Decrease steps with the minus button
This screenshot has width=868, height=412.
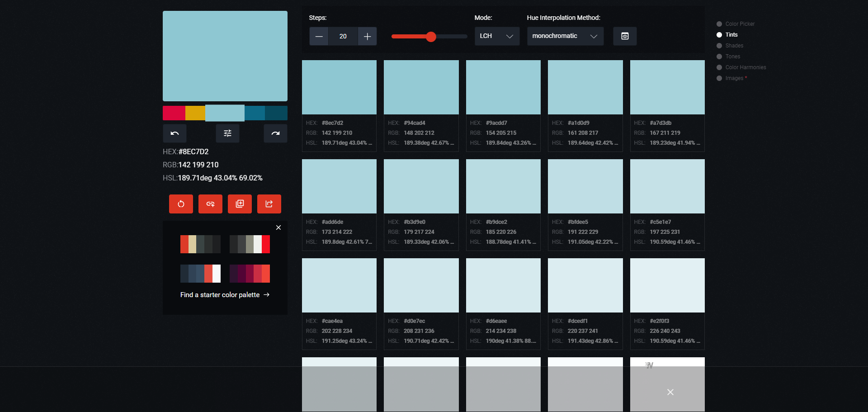coord(319,36)
